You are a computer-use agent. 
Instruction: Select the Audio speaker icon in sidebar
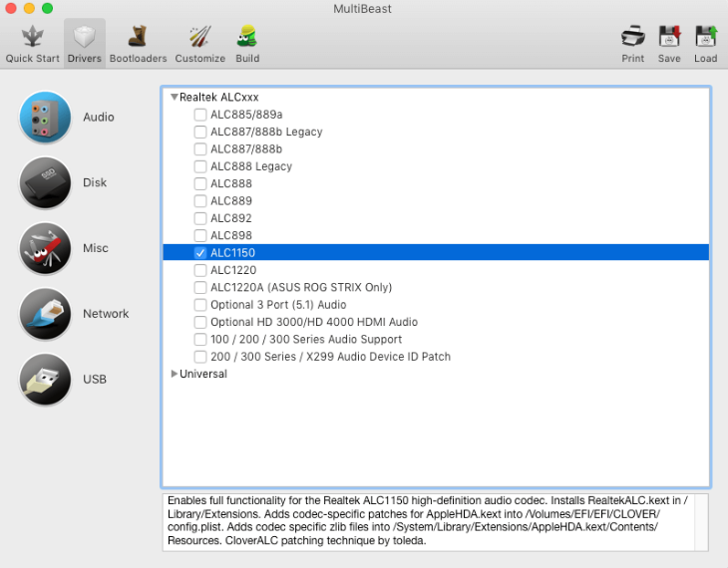46,118
